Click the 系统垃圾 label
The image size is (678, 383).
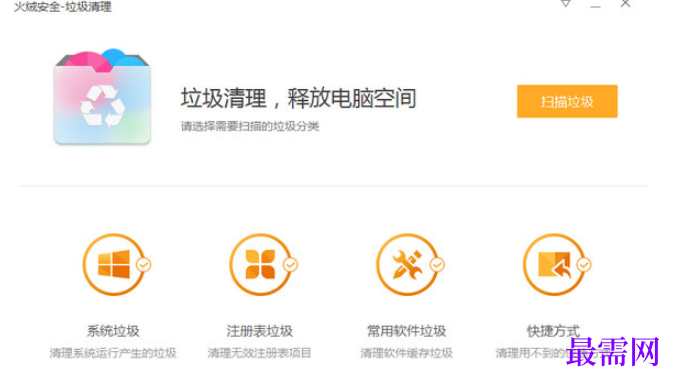coord(113,331)
